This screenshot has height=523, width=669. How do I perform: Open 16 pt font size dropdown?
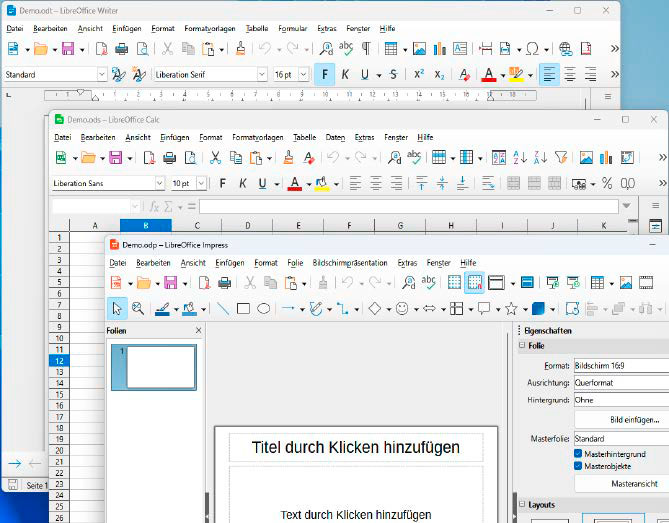coord(303,75)
